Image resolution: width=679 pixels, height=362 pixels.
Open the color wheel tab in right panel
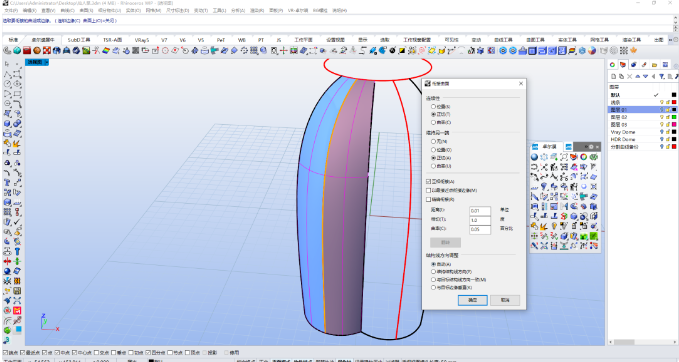(612, 65)
